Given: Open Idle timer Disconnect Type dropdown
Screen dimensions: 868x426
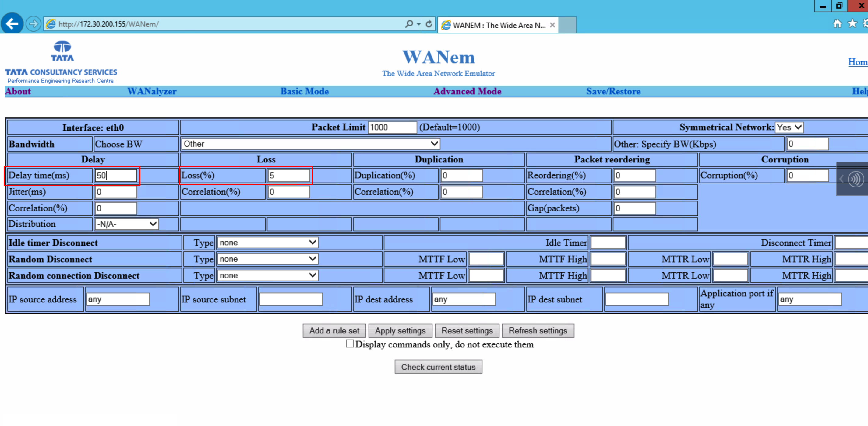Looking at the screenshot, I should [267, 243].
